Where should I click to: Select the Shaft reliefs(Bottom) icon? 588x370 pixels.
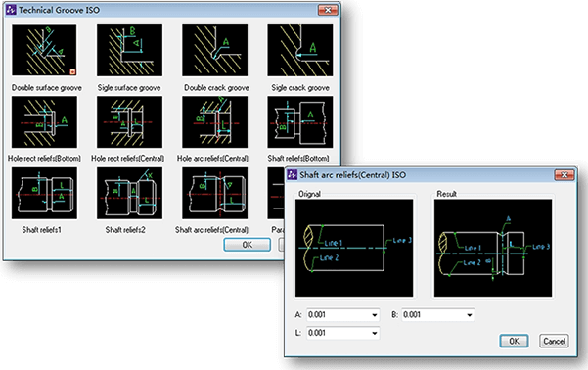pos(300,122)
